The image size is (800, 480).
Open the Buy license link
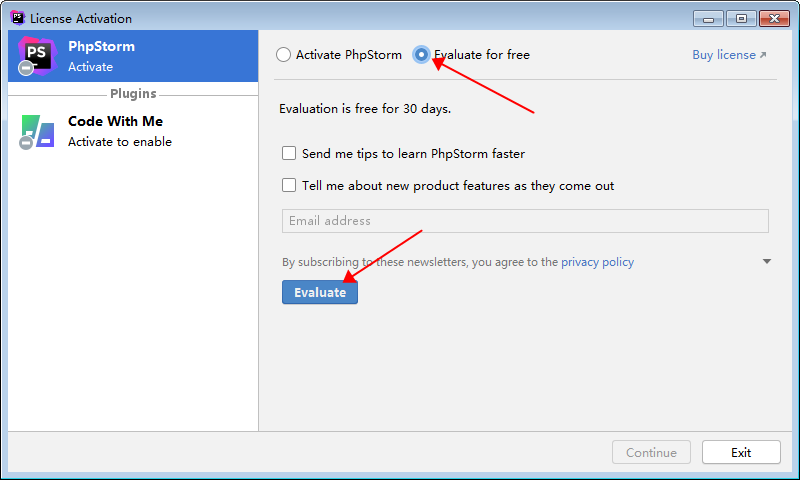tap(729, 55)
